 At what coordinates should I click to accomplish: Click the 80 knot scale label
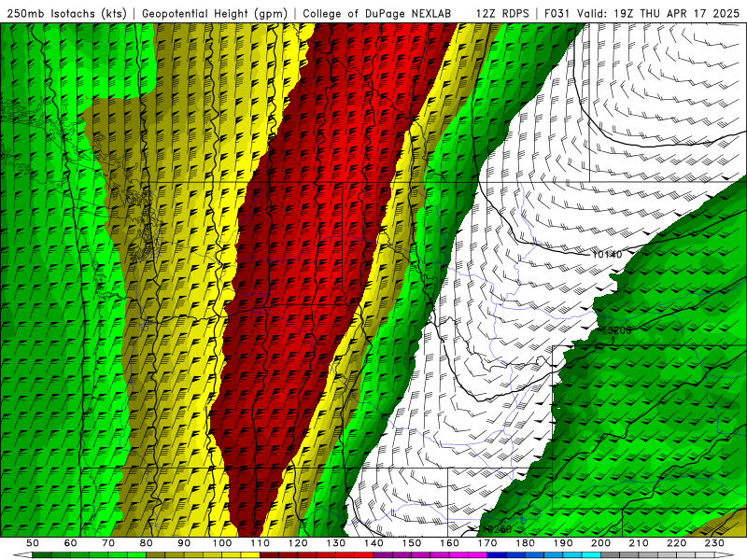[x=147, y=543]
